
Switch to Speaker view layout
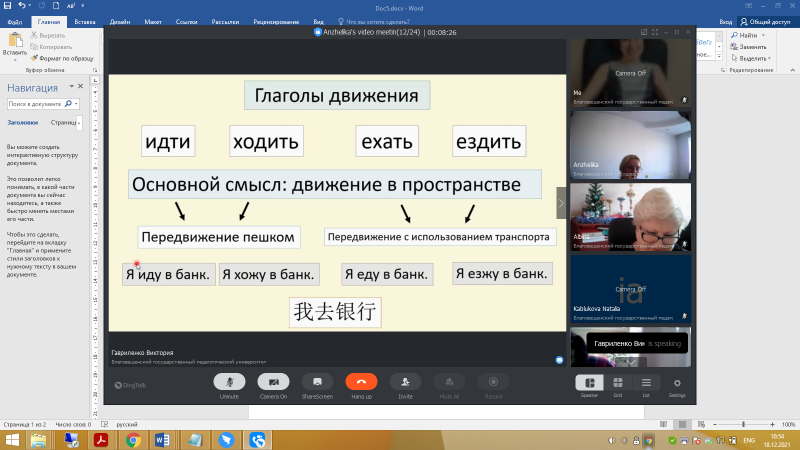coord(589,382)
